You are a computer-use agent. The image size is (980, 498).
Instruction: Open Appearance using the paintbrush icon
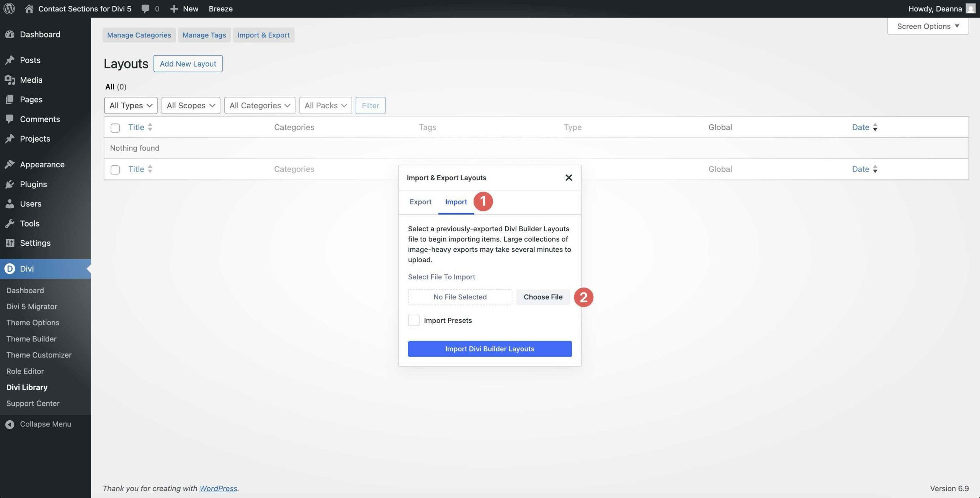point(10,164)
